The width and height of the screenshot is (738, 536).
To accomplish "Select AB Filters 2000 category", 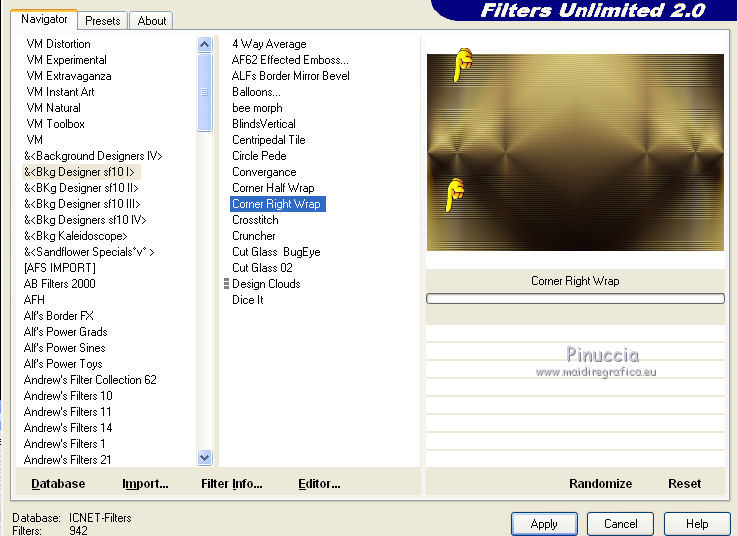I will (x=59, y=284).
